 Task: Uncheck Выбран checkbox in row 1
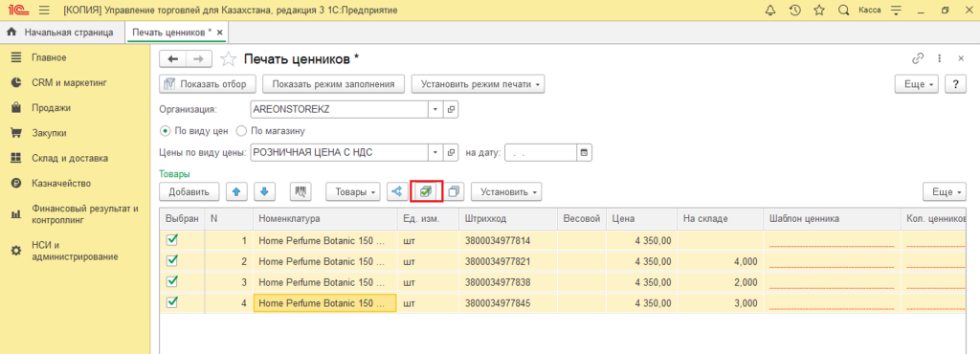172,239
